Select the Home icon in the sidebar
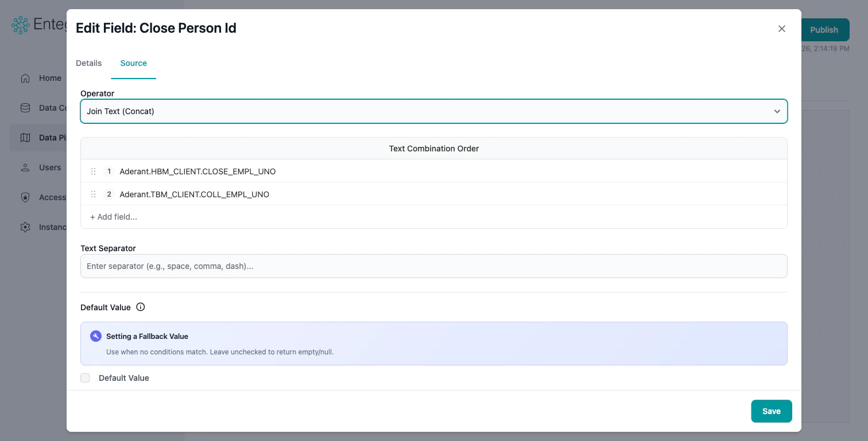This screenshot has width=868, height=441. click(x=25, y=78)
